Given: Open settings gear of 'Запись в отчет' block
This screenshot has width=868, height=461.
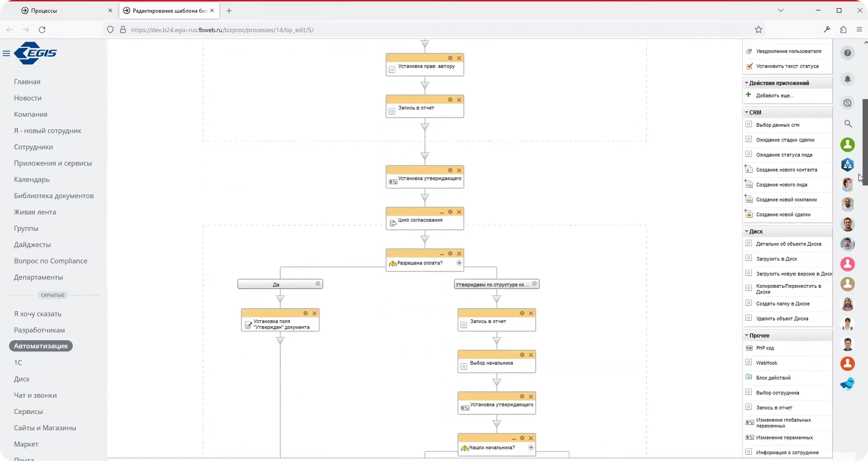Looking at the screenshot, I should pos(450,100).
